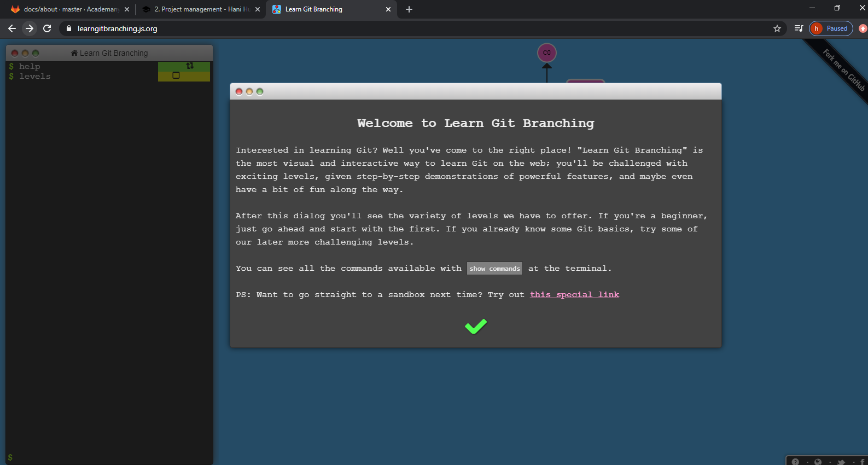Reload the current page
The image size is (868, 465).
pos(47,28)
